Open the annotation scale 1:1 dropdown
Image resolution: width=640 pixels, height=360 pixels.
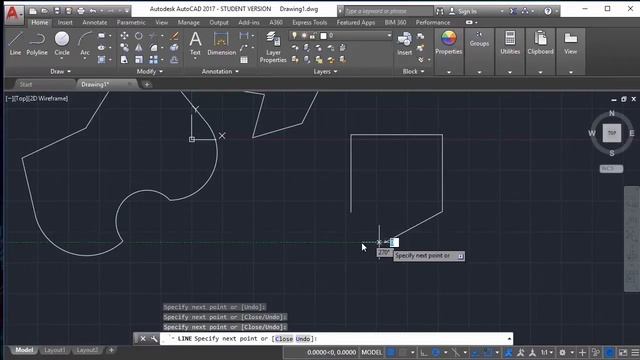pos(547,352)
